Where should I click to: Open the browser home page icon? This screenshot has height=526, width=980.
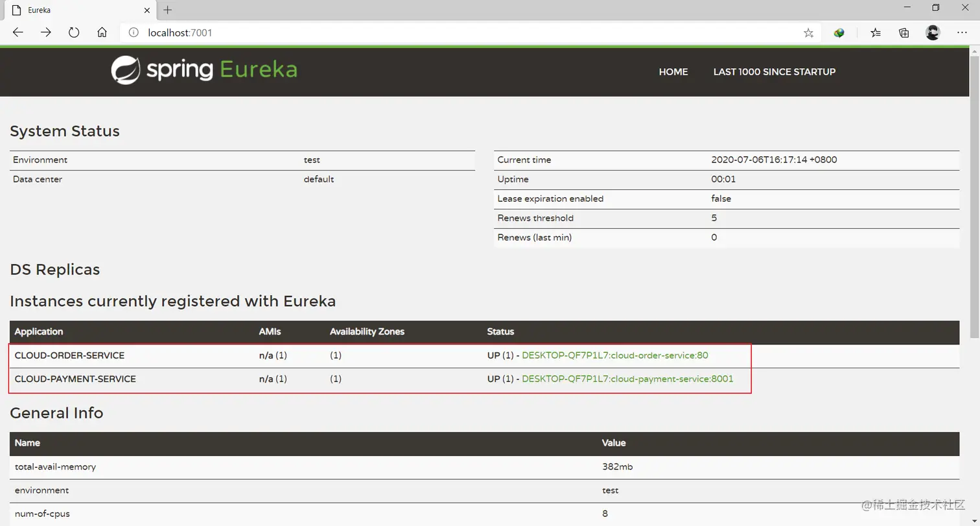point(102,32)
